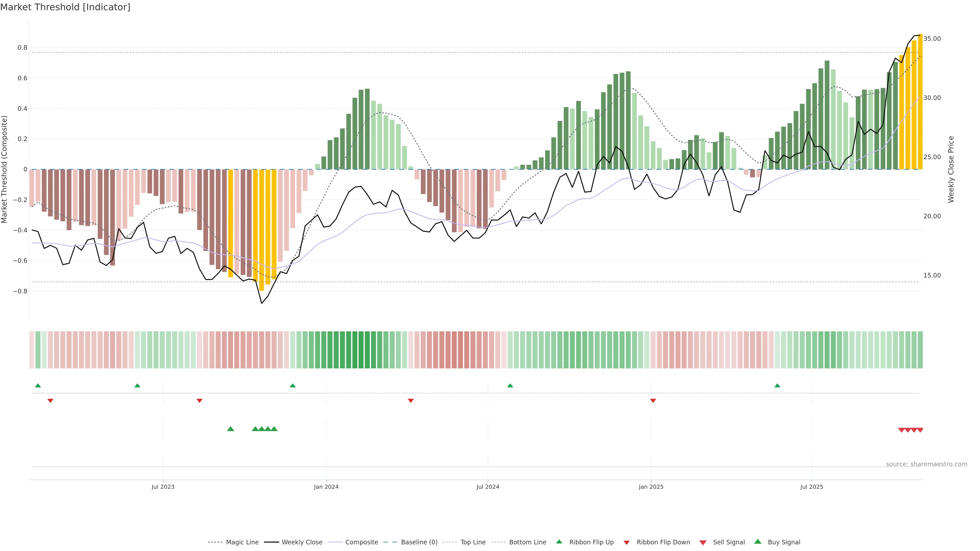This screenshot has height=551, width=980.
Task: Click the Jul 2025 x-axis label
Action: [x=812, y=487]
